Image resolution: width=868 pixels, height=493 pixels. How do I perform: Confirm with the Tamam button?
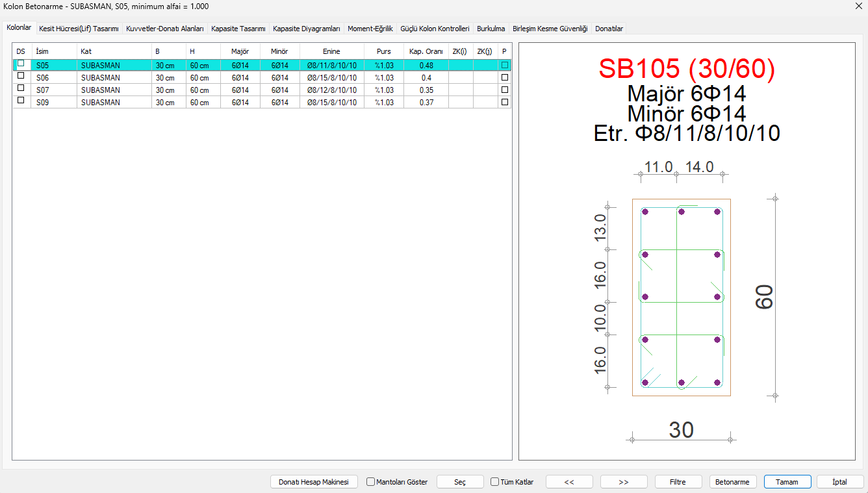[x=787, y=482]
